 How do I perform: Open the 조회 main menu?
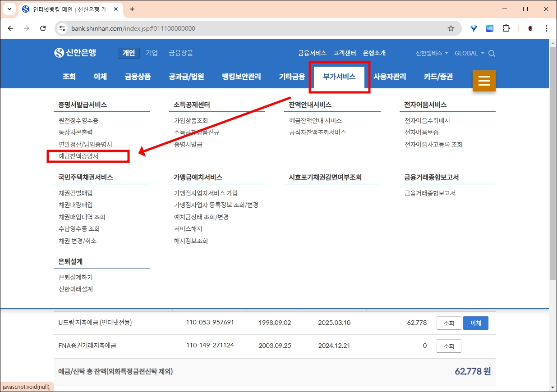pos(69,77)
